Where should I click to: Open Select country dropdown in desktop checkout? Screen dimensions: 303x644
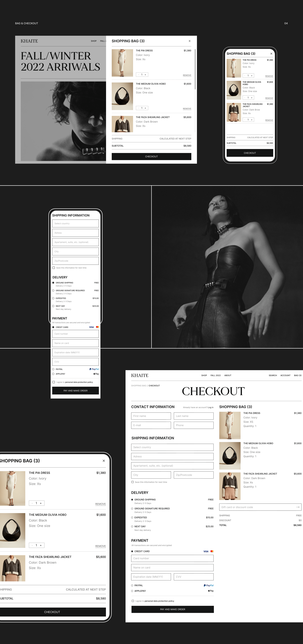point(172,447)
